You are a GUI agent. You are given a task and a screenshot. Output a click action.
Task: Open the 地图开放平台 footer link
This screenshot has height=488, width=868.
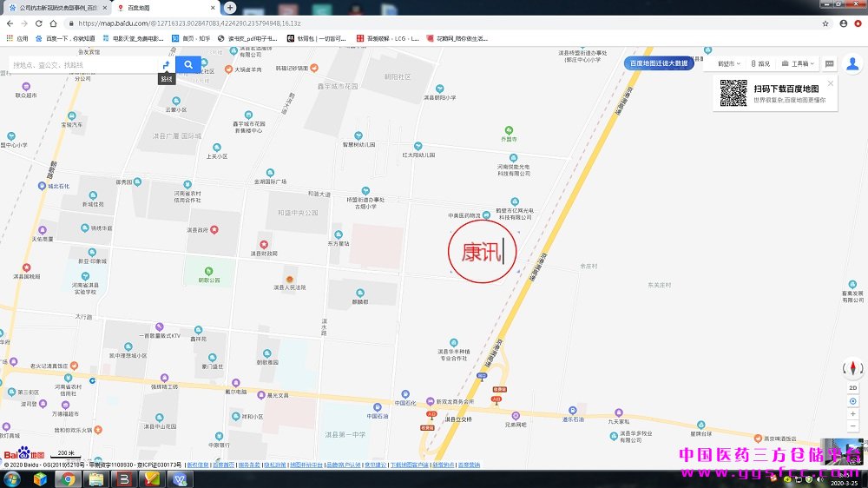(306, 465)
